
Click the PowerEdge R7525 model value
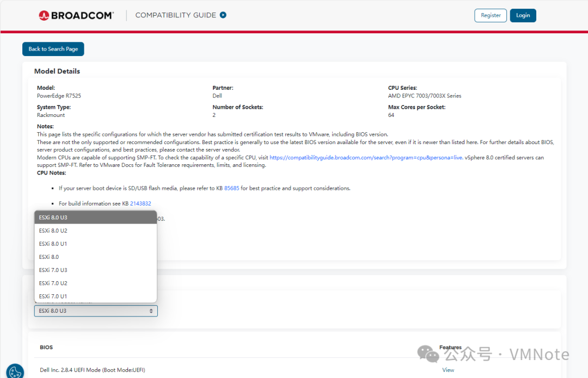click(59, 96)
